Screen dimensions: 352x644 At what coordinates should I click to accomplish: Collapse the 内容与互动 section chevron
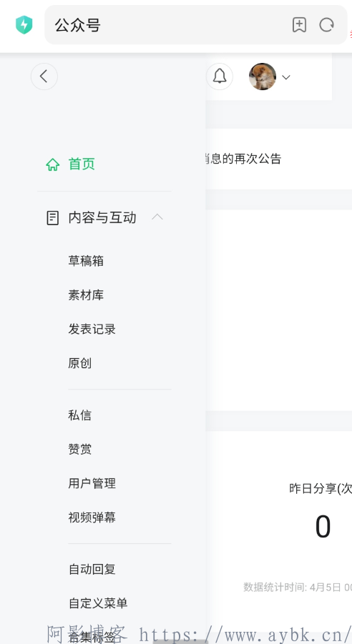(157, 217)
